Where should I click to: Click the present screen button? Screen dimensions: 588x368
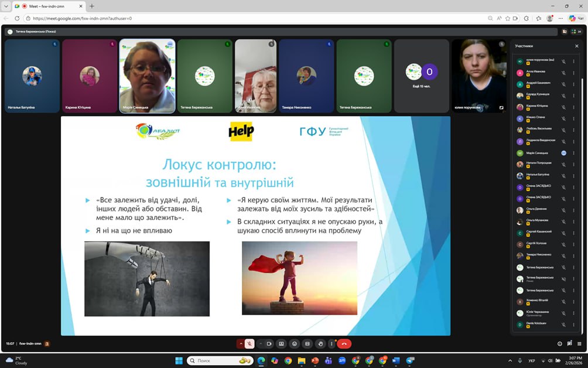[x=282, y=344]
